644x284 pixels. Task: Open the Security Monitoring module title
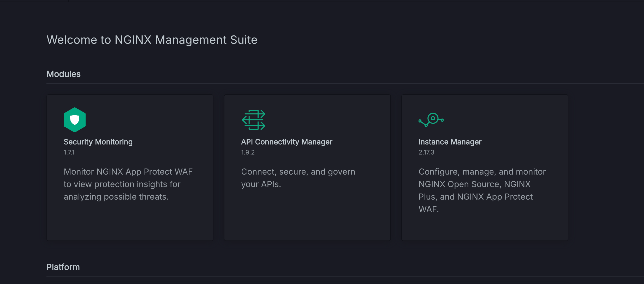pyautogui.click(x=98, y=142)
